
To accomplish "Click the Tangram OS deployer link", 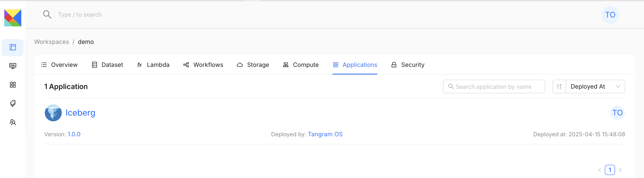I will tap(325, 134).
